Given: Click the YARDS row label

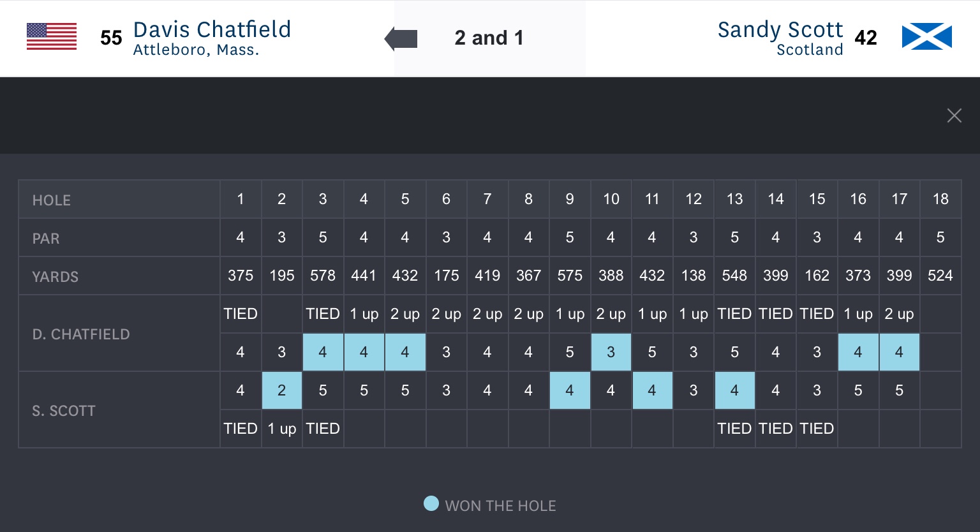Looking at the screenshot, I should [56, 277].
